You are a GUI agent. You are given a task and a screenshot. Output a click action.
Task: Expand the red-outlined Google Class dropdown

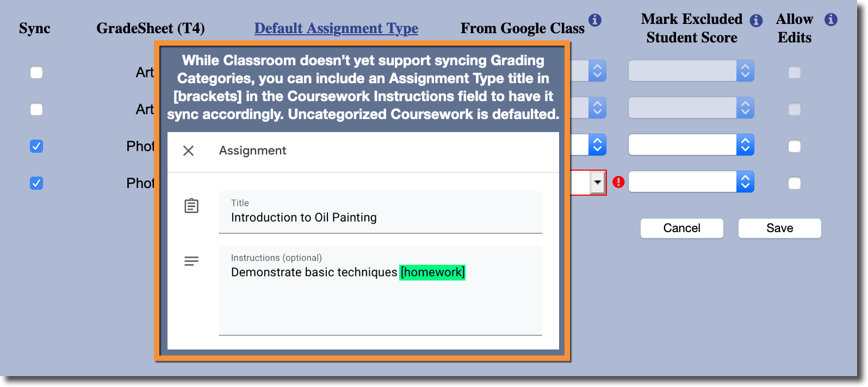click(597, 182)
